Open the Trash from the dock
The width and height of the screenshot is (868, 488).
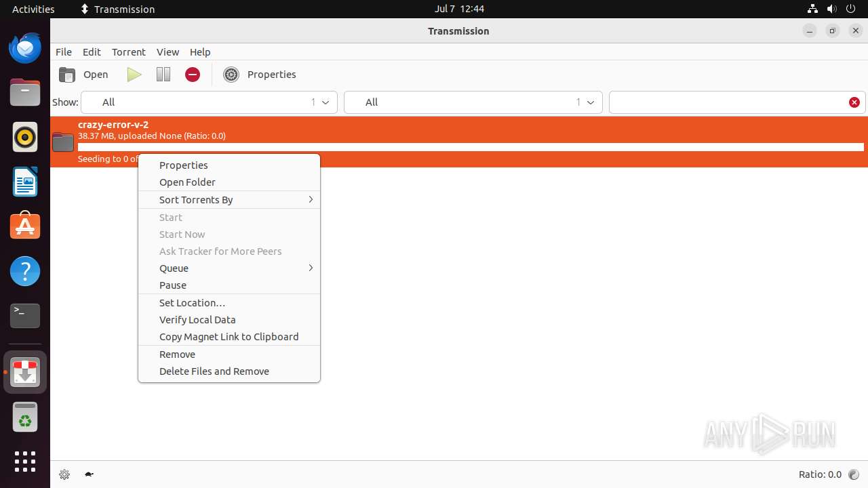25,417
